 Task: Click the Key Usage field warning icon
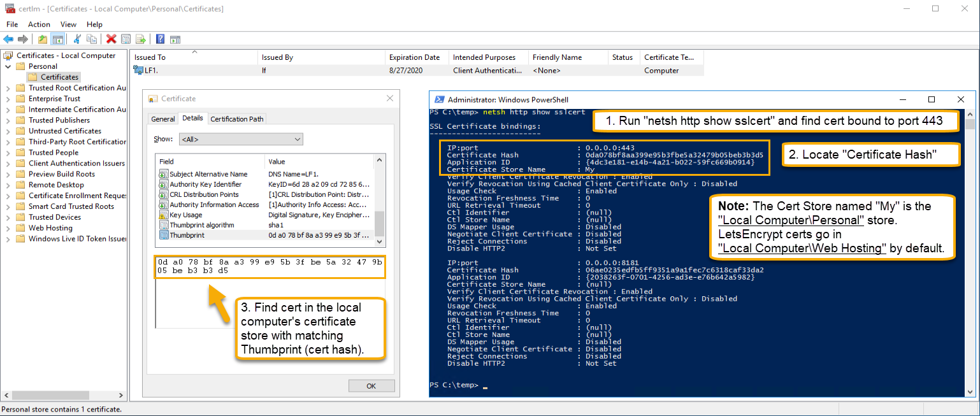pos(164,215)
